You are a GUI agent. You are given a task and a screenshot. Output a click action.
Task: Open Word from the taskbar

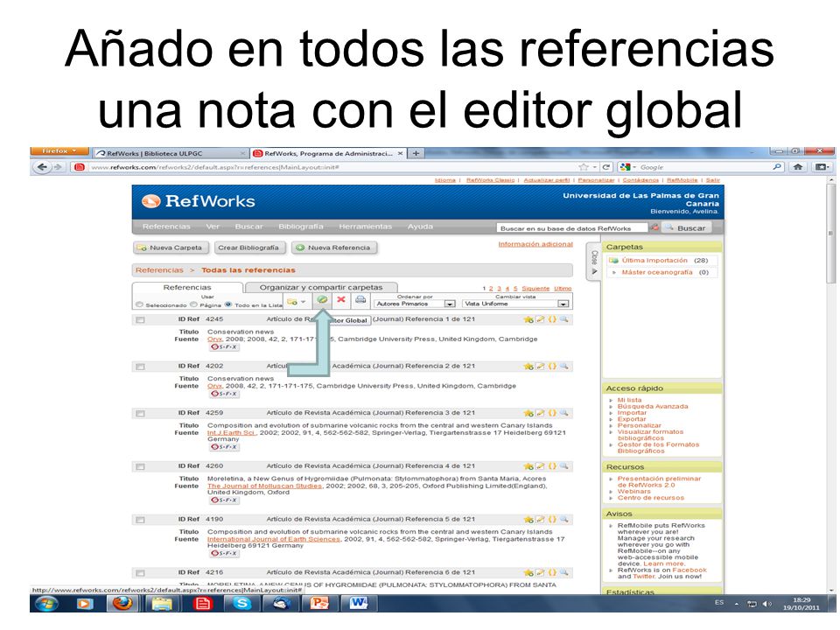359,604
